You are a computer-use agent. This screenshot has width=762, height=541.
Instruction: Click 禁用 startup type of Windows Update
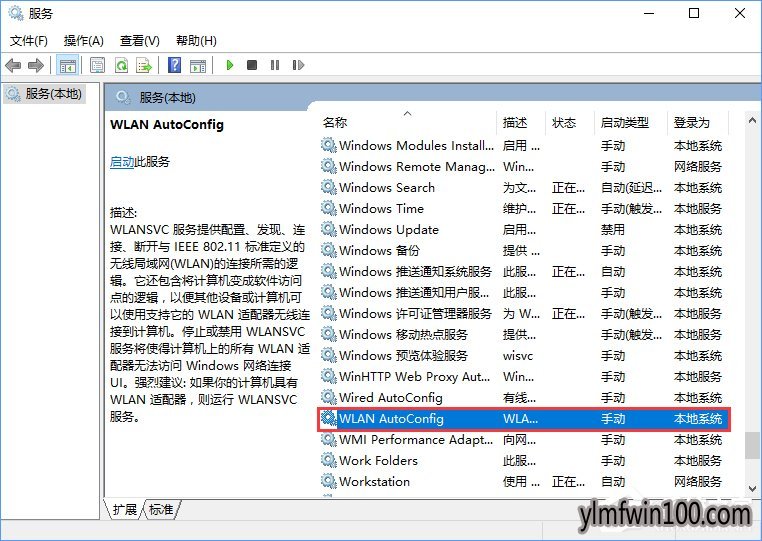[613, 229]
